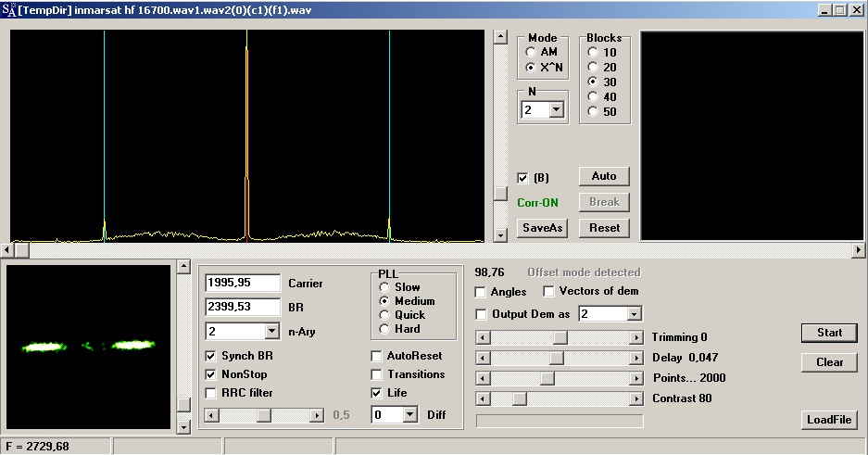Viewport: 868px width, 455px height.
Task: Click the constellation diagram display
Action: pyautogui.click(x=89, y=348)
